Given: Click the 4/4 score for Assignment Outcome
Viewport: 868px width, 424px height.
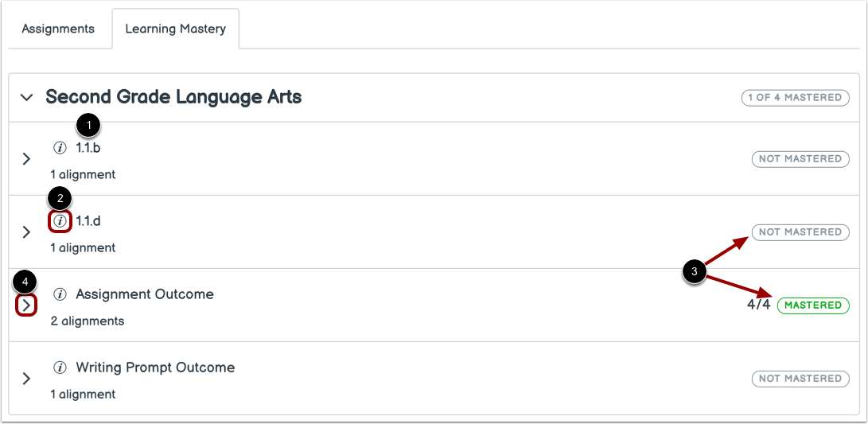Looking at the screenshot, I should (759, 305).
